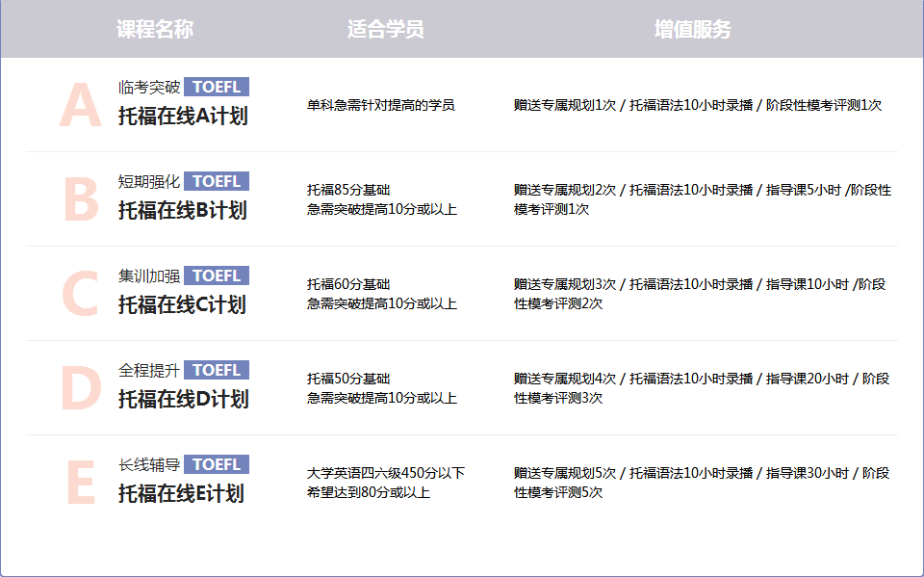Viewport: 924px width, 577px height.
Task: Select the big pink letter E
Action: tap(80, 483)
